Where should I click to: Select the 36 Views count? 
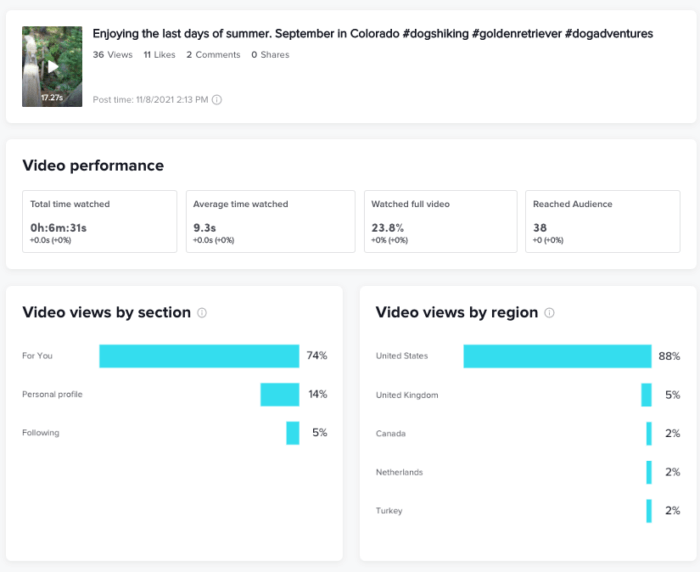click(112, 54)
